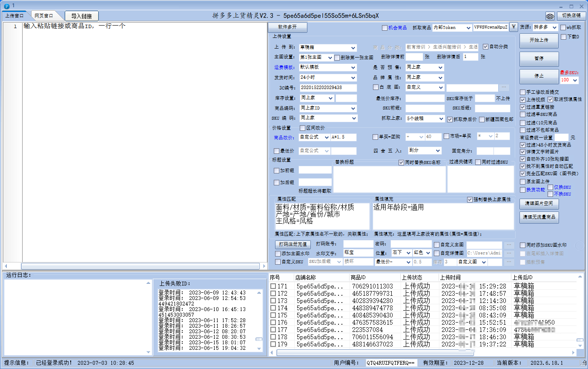Toggle the 过滤重复链接 option

coord(523,107)
